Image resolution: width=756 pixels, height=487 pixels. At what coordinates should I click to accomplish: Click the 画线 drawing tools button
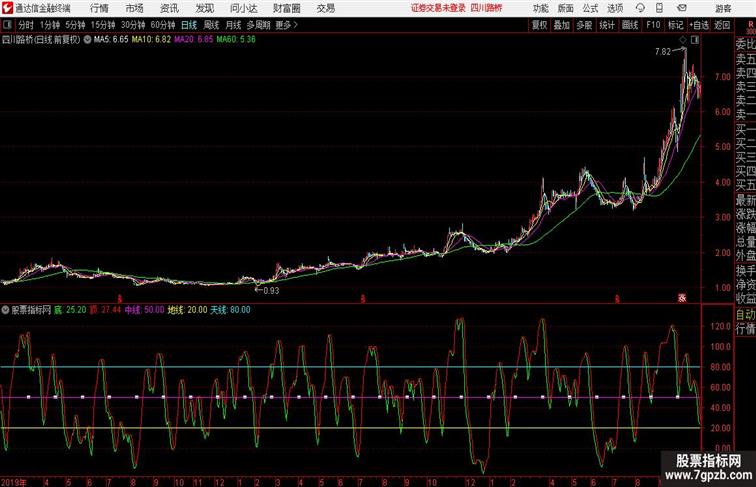[x=630, y=25]
